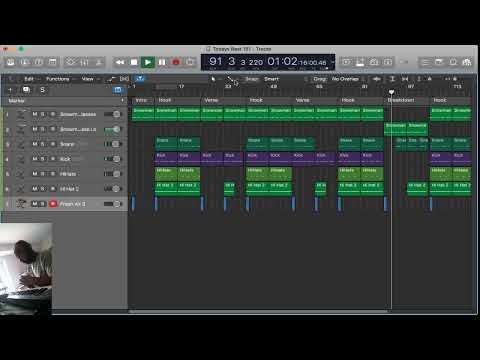Viewport: 480px width, 360px height.
Task: Open Snap dropdown showing Smart
Action: click(x=271, y=79)
